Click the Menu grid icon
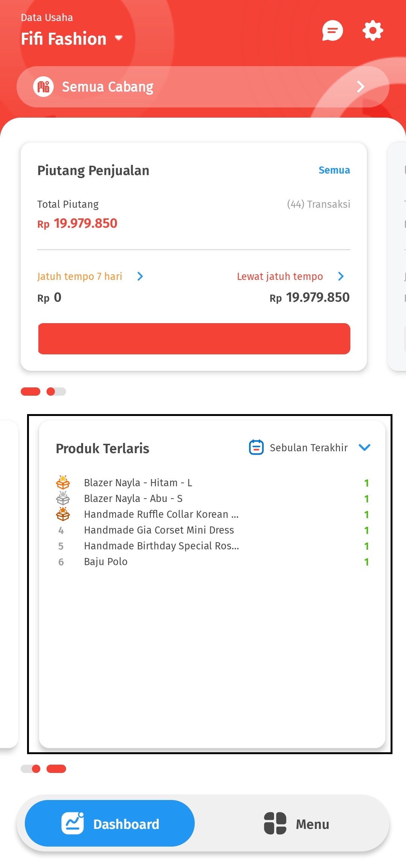This screenshot has width=406, height=868. click(276, 824)
